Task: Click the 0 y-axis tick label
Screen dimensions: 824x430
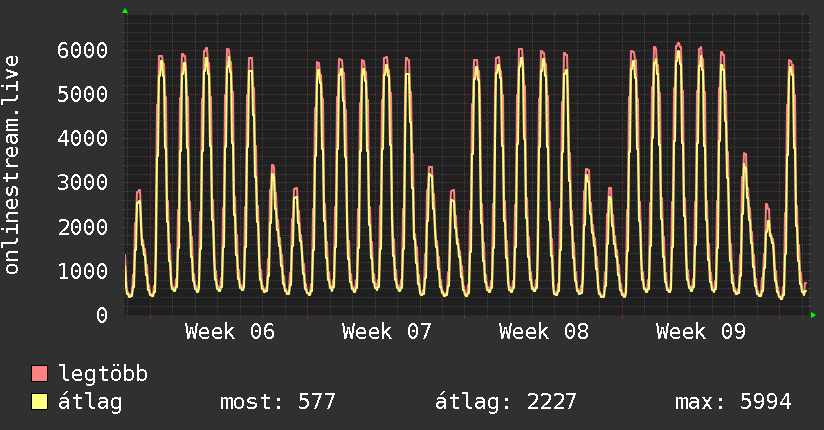Action: tap(102, 315)
